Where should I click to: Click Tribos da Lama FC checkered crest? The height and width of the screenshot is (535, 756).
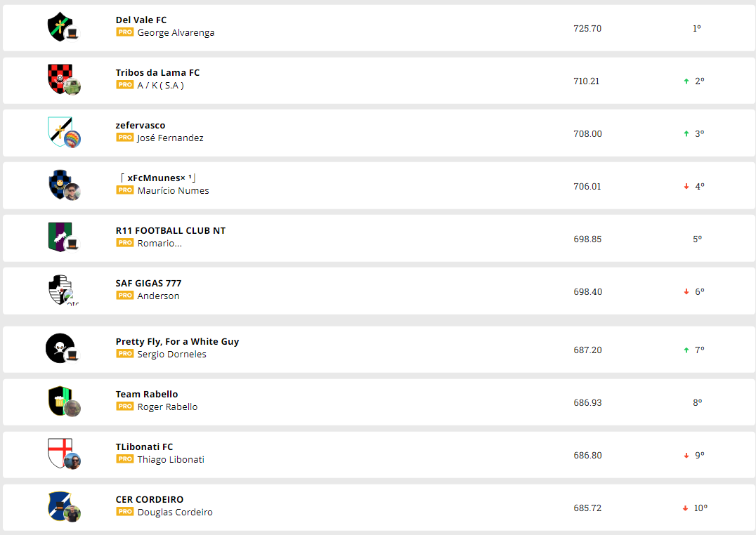point(60,79)
